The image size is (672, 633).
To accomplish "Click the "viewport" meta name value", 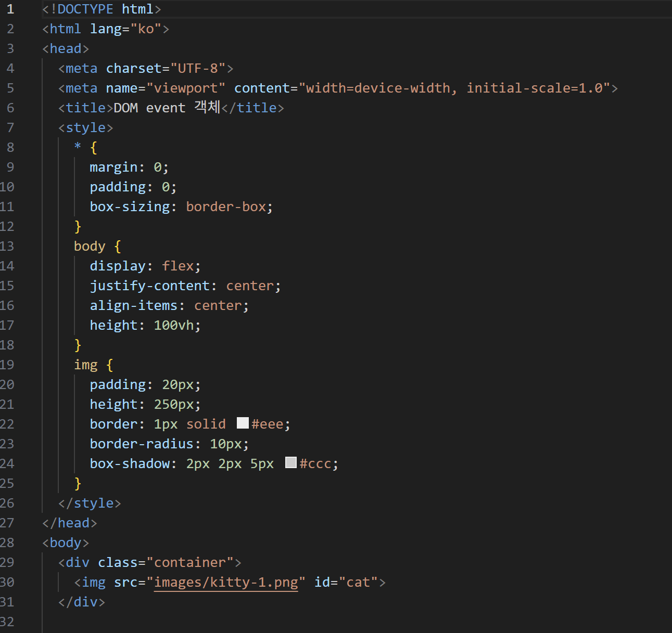I will (x=186, y=88).
